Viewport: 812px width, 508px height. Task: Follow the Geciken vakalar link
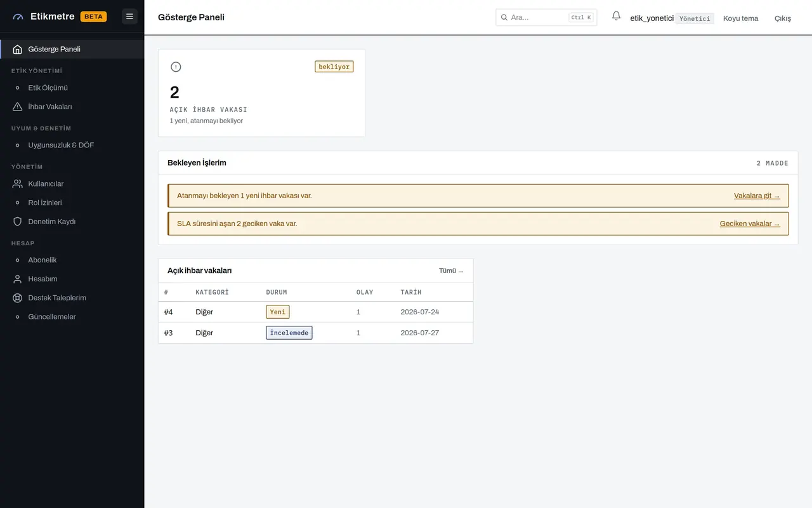(x=750, y=224)
